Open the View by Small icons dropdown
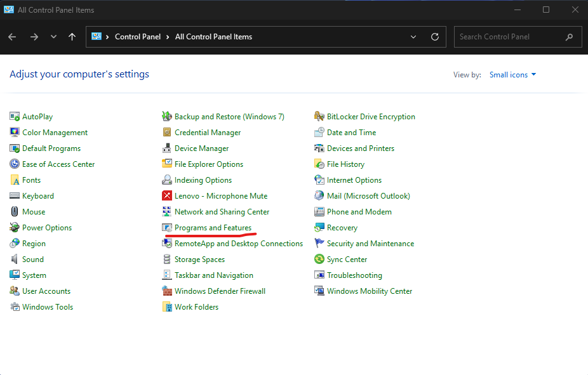 coord(512,75)
